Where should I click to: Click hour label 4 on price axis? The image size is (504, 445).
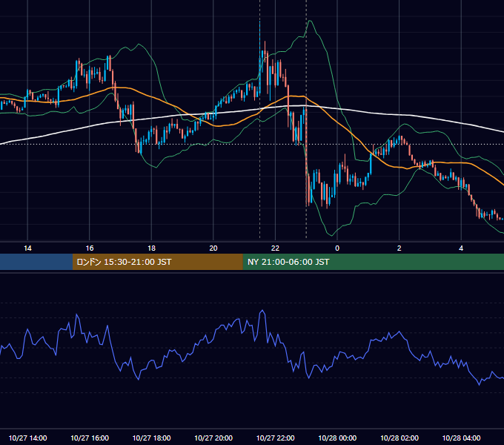461,248
